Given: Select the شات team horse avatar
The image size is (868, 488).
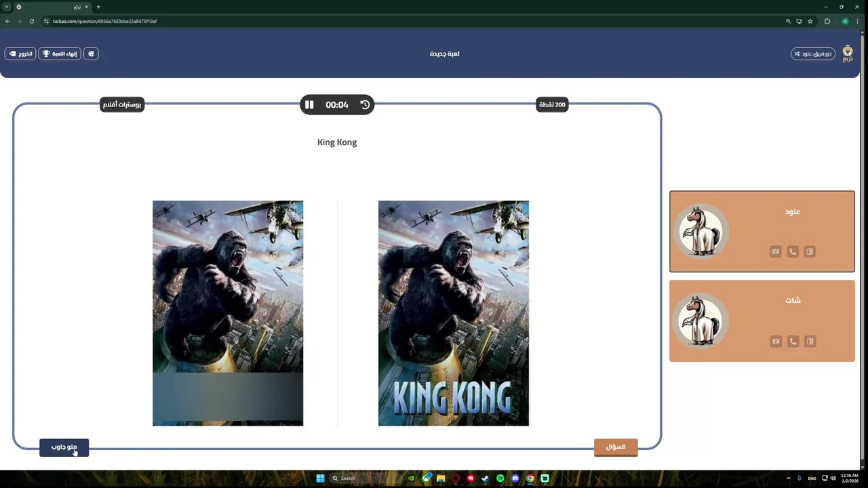Looking at the screenshot, I should [701, 321].
